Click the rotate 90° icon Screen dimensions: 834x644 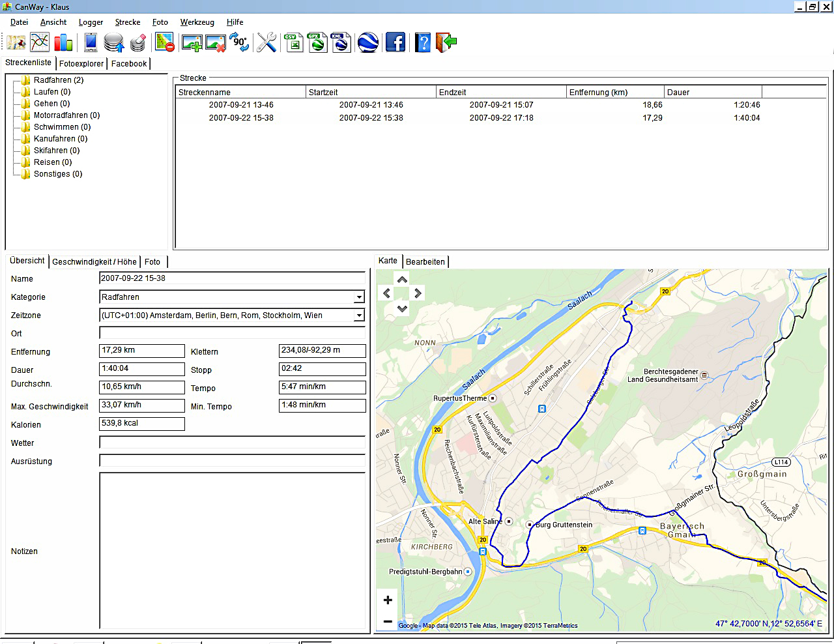(240, 43)
